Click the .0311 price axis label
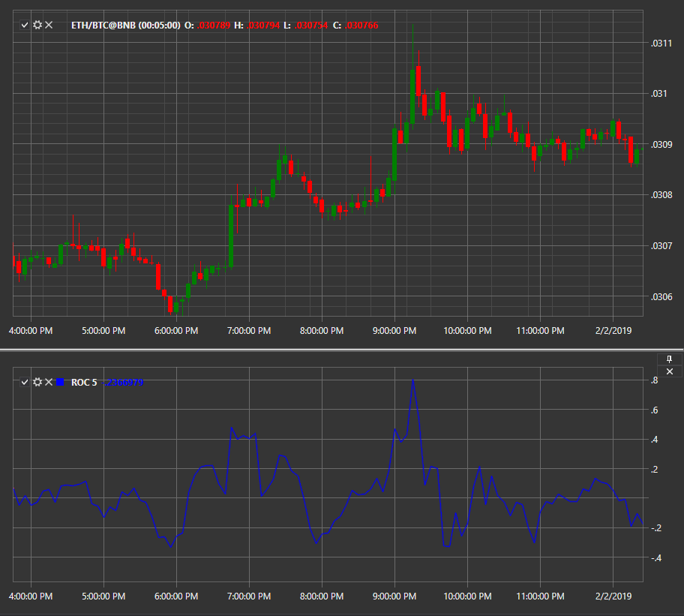The image size is (684, 616). click(x=661, y=44)
